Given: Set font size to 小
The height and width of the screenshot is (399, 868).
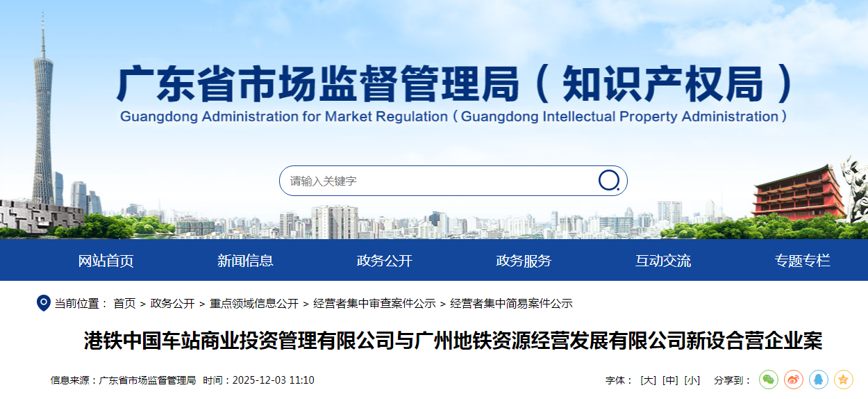Looking at the screenshot, I should [x=692, y=380].
